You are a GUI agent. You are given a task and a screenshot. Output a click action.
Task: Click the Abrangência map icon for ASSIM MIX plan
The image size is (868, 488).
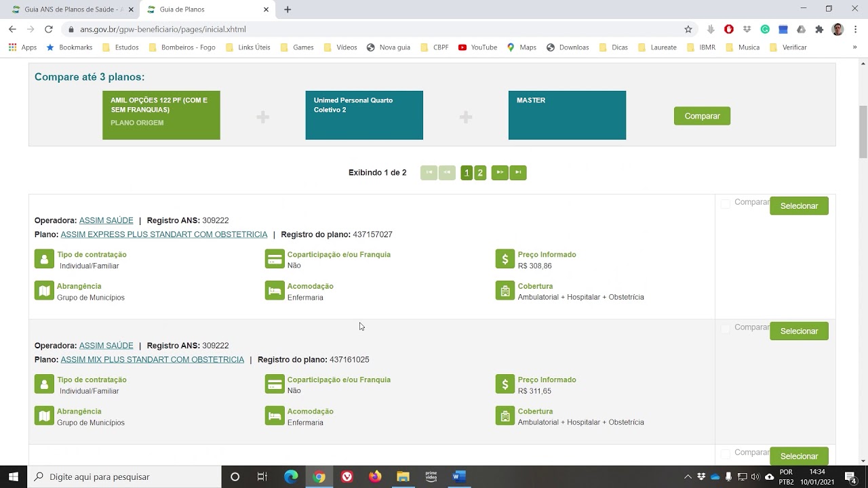44,416
